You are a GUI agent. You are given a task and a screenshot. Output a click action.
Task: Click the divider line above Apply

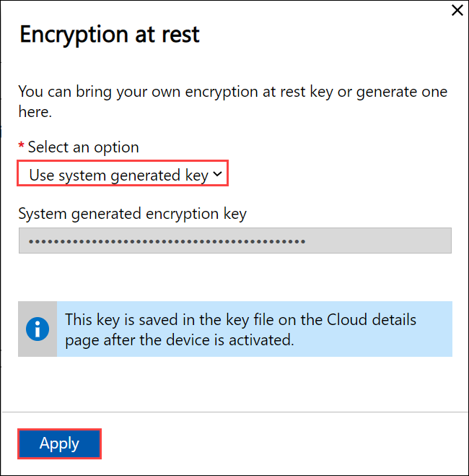(234, 412)
